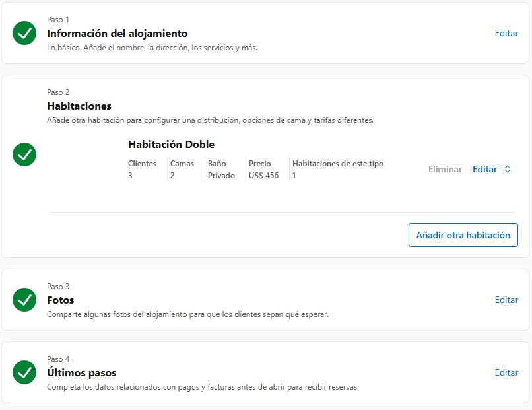Click the green checkmark for Paso 1
532x410 pixels.
(x=24, y=33)
